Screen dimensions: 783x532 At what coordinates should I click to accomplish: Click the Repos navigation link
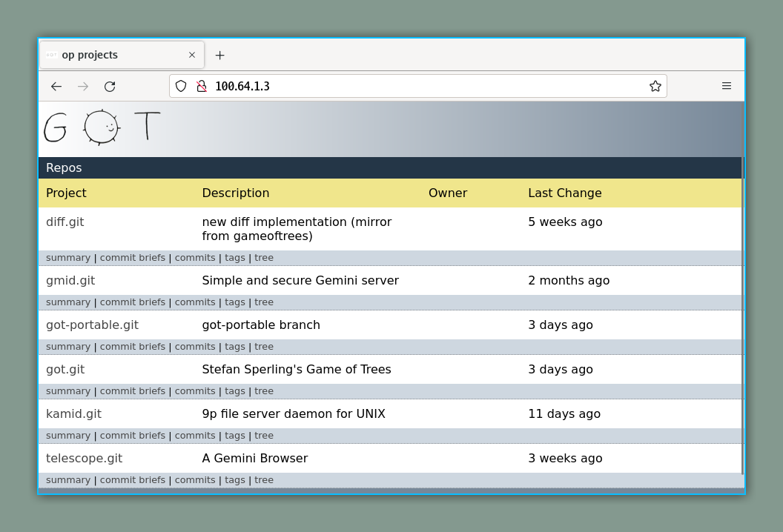(64, 168)
